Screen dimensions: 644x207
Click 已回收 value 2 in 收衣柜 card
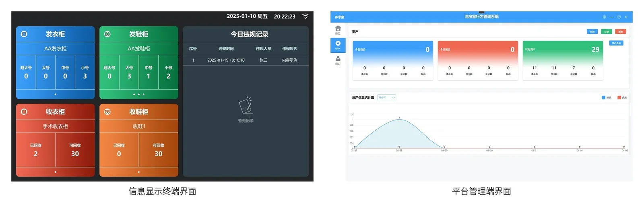36,154
